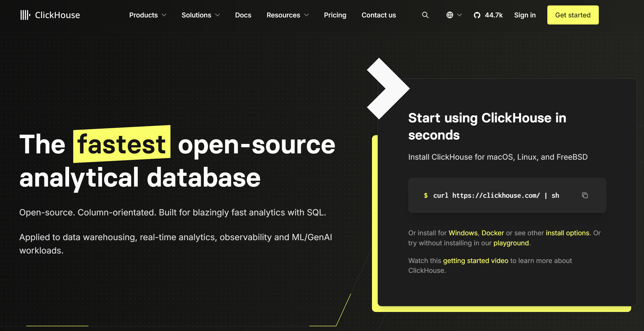Click 'Install ClickHouse for macOS, Linux, and FreeBSD' text
This screenshot has height=331, width=644.
click(498, 157)
